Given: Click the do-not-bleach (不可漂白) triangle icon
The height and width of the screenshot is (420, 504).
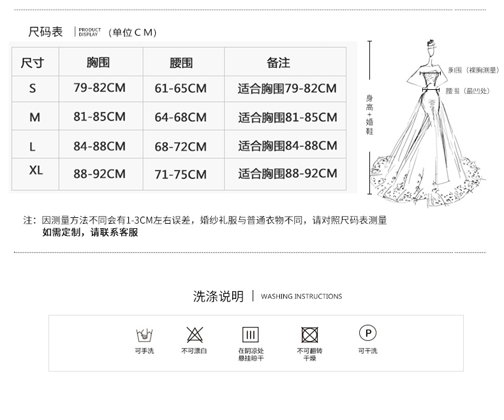Looking at the screenshot, I should (x=195, y=335).
